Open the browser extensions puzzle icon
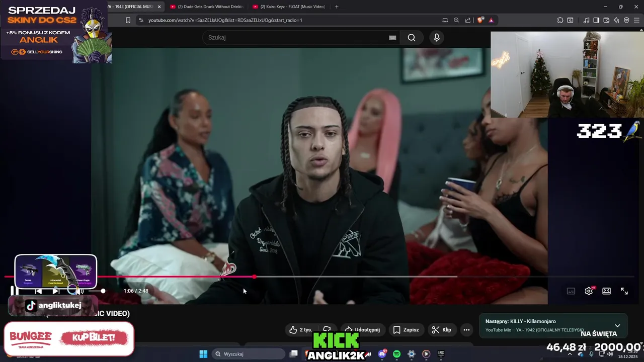Image resolution: width=644 pixels, height=362 pixels. click(x=560, y=20)
